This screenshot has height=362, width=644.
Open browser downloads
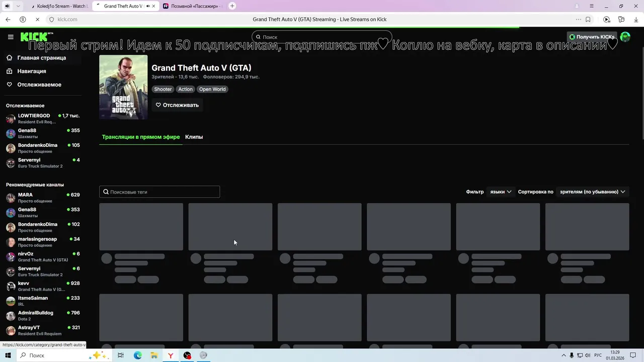[x=635, y=19]
